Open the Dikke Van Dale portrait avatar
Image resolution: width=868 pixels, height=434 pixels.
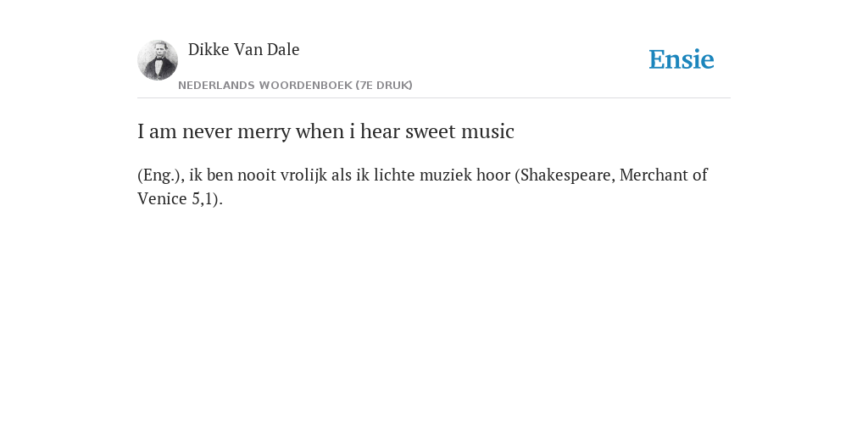158,60
